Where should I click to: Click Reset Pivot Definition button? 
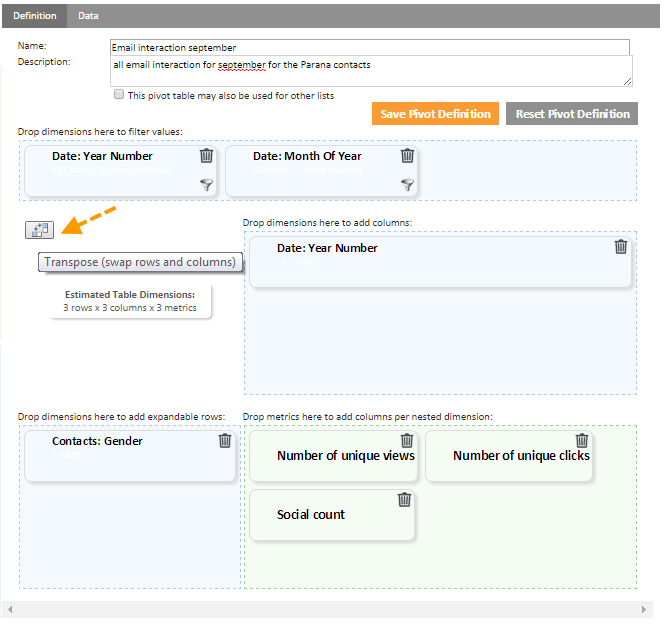(x=572, y=114)
